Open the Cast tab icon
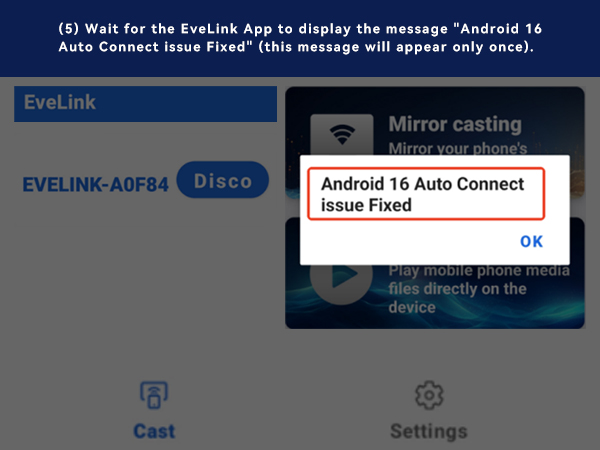 click(154, 395)
